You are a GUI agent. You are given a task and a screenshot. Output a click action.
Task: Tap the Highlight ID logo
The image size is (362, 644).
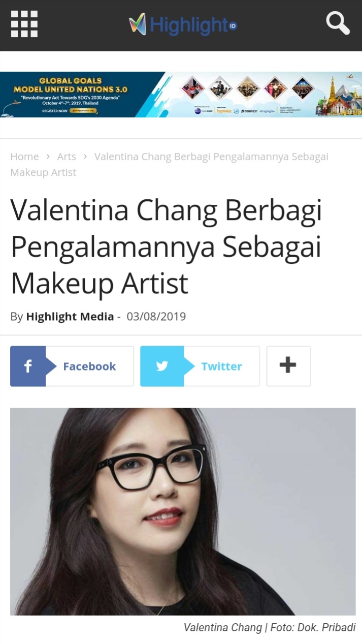183,24
